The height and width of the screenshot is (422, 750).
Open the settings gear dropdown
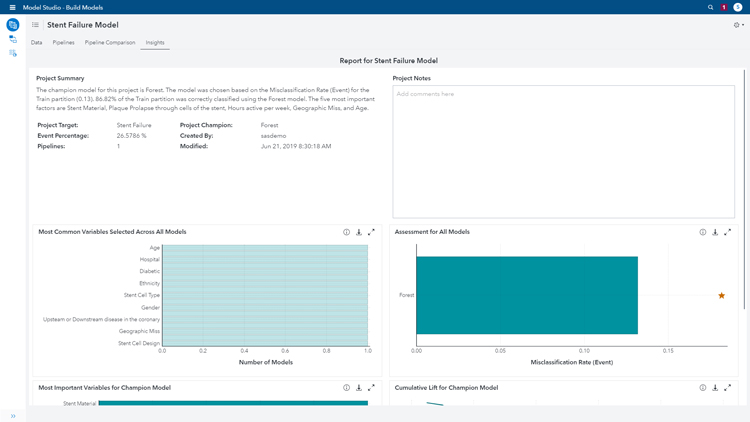click(x=738, y=25)
